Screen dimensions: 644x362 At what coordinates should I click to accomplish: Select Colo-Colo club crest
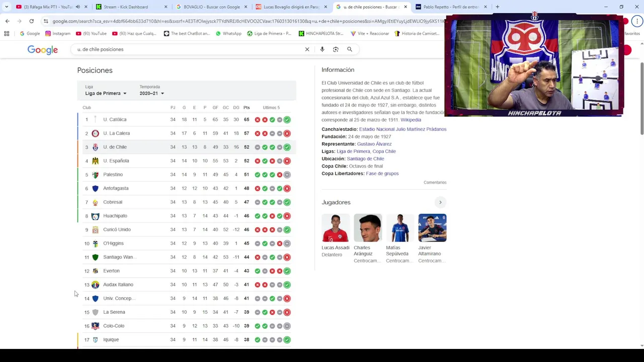point(95,326)
